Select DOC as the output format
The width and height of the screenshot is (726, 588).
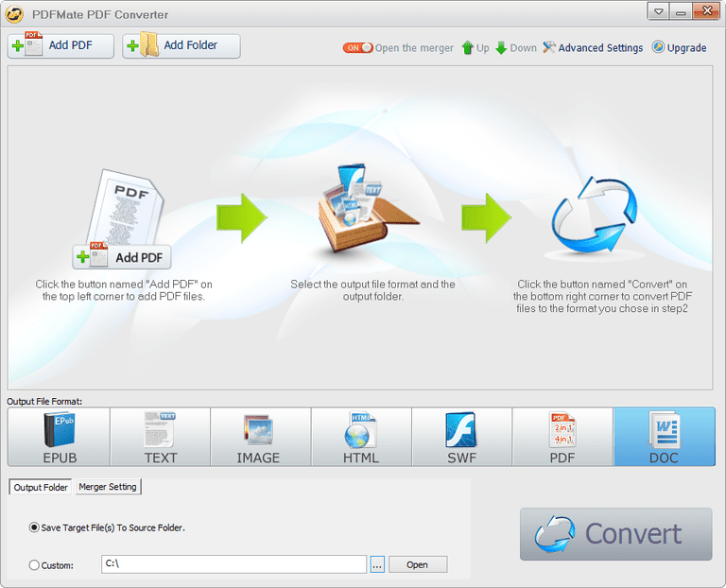pyautogui.click(x=665, y=437)
